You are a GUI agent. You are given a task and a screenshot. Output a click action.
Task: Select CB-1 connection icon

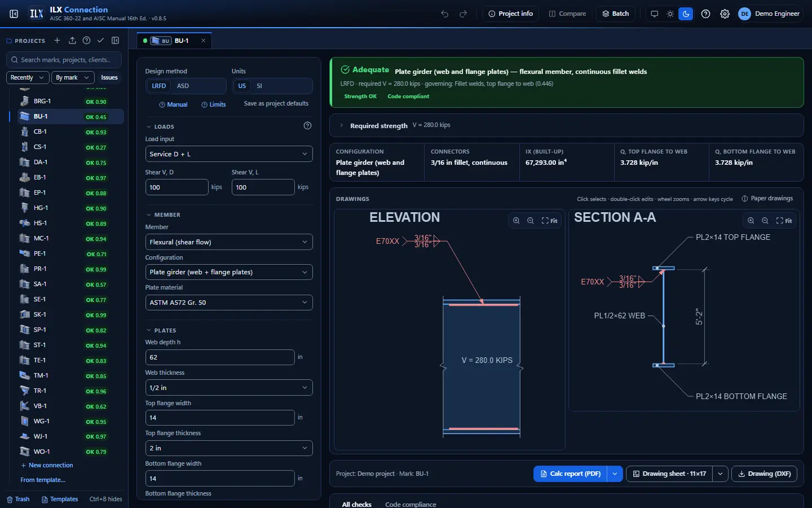pyautogui.click(x=24, y=132)
